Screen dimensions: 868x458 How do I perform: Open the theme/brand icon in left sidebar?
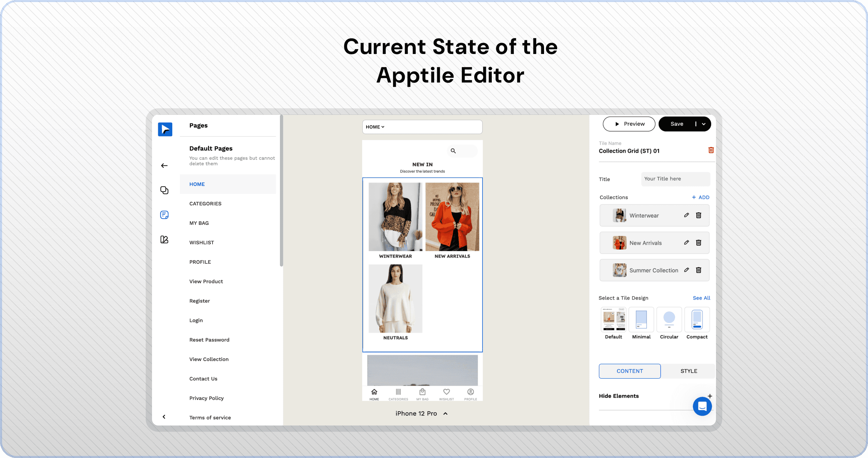[164, 240]
